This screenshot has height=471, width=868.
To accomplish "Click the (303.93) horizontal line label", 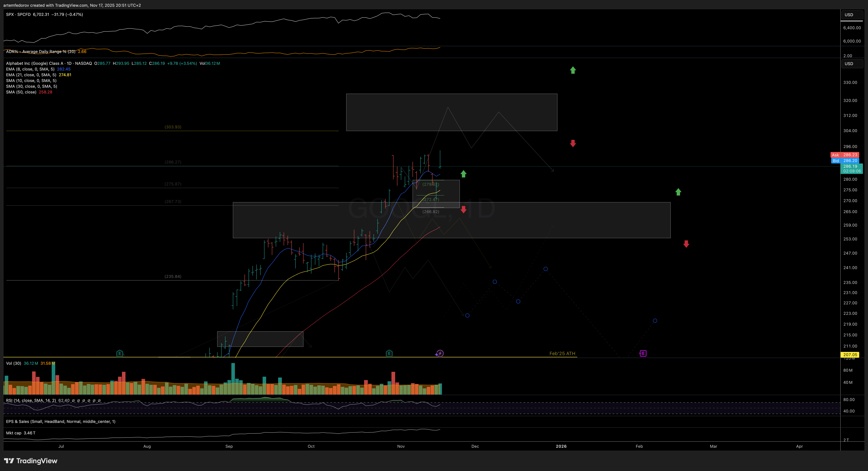I will click(x=173, y=127).
